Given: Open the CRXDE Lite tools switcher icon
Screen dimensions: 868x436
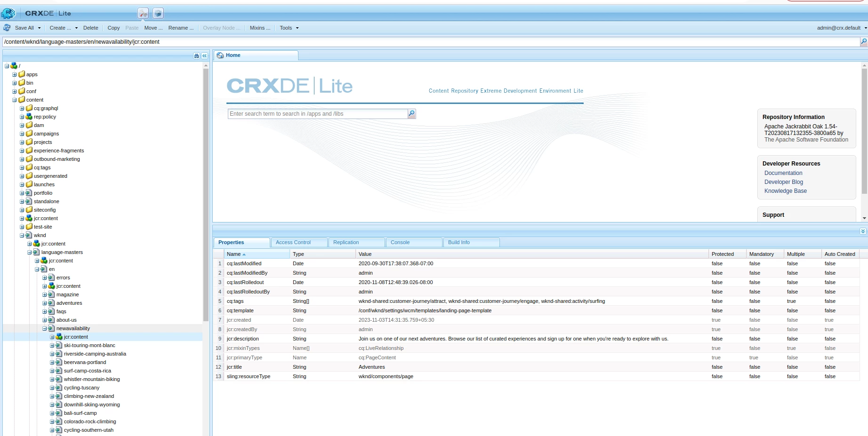Looking at the screenshot, I should click(x=143, y=13).
